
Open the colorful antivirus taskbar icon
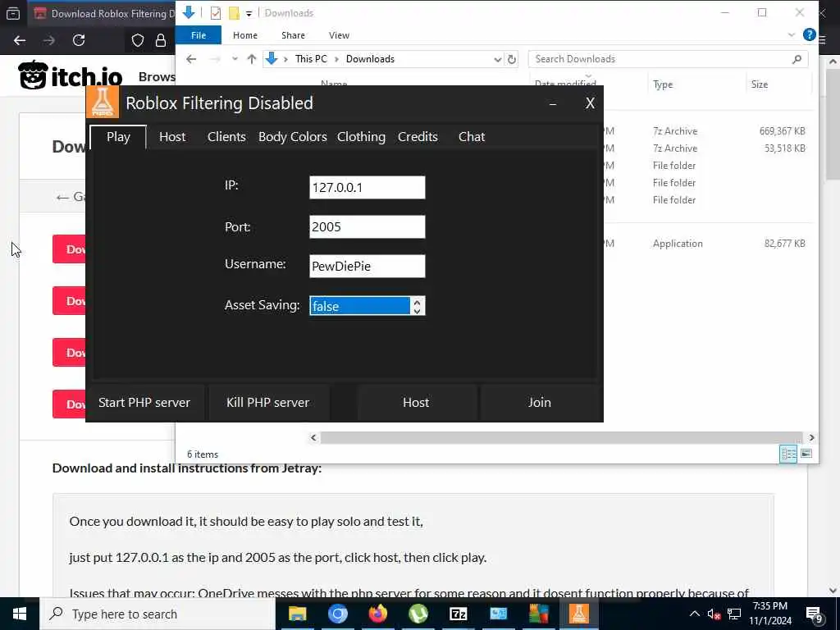538,614
